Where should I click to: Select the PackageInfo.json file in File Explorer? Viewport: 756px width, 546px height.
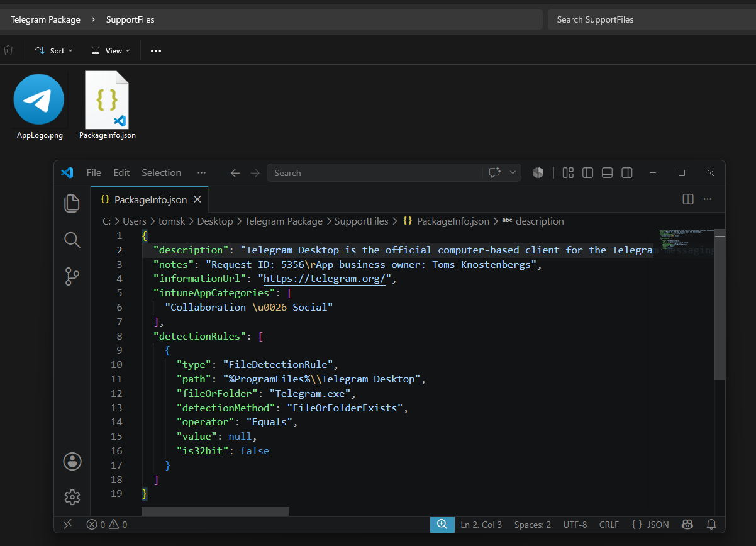click(x=107, y=105)
